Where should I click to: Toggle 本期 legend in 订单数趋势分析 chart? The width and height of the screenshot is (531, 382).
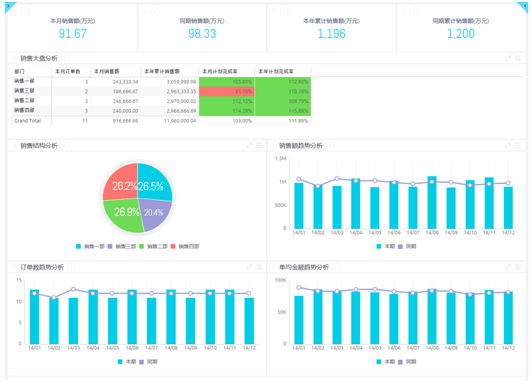pos(127,362)
